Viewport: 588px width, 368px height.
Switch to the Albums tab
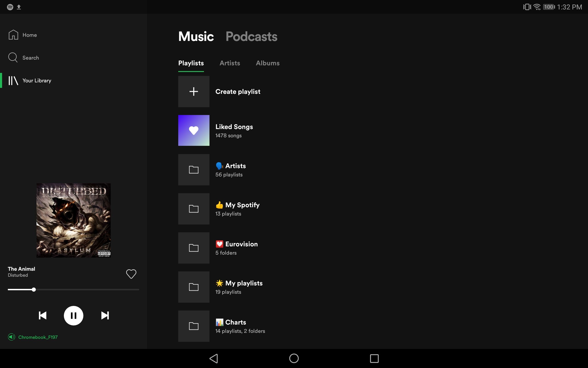pos(268,63)
